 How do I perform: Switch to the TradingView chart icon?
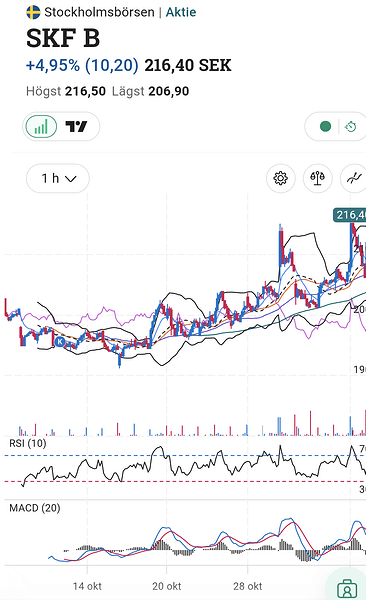pyautogui.click(x=76, y=126)
